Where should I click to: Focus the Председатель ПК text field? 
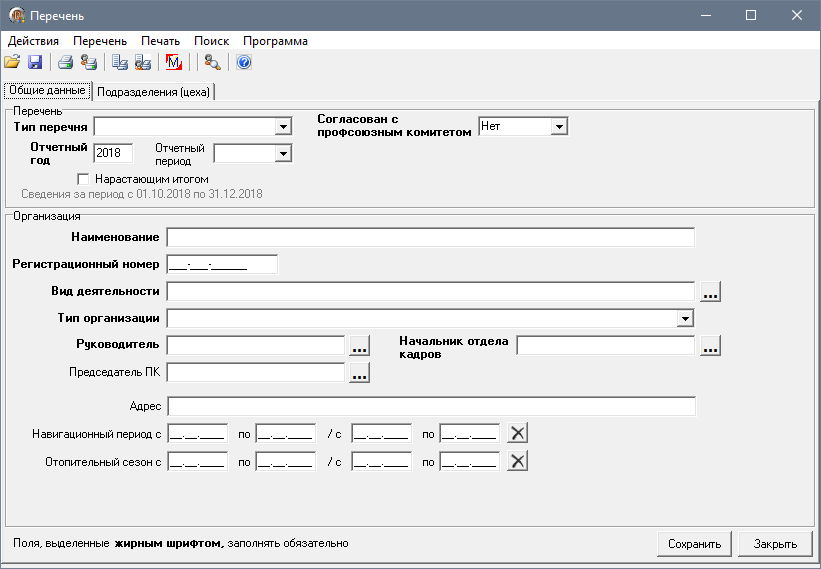pyautogui.click(x=256, y=372)
